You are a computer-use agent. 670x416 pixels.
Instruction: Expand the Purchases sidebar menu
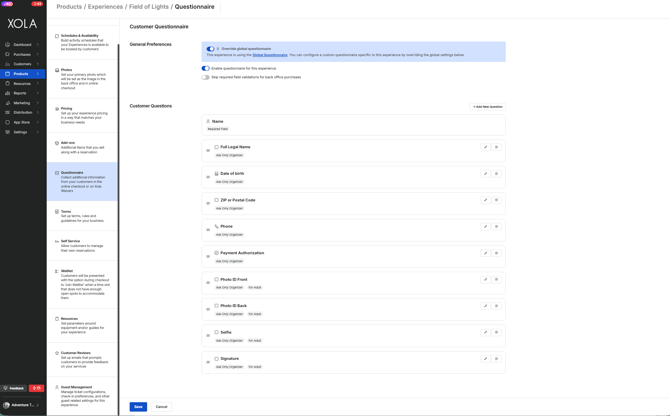pos(22,54)
